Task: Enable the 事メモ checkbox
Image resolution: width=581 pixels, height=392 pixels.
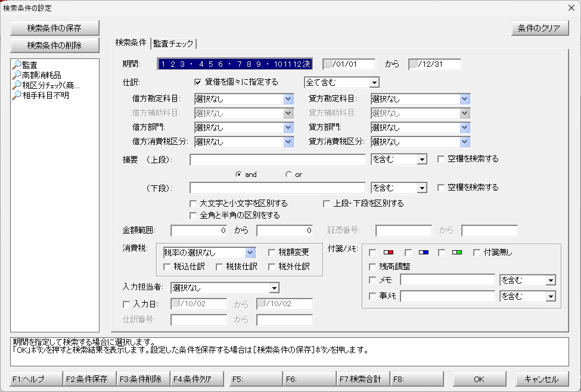Action: (x=372, y=296)
